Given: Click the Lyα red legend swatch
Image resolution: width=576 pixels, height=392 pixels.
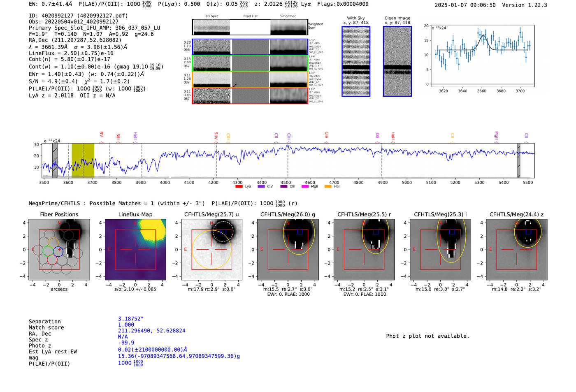Looking at the screenshot, I should coord(239,186).
